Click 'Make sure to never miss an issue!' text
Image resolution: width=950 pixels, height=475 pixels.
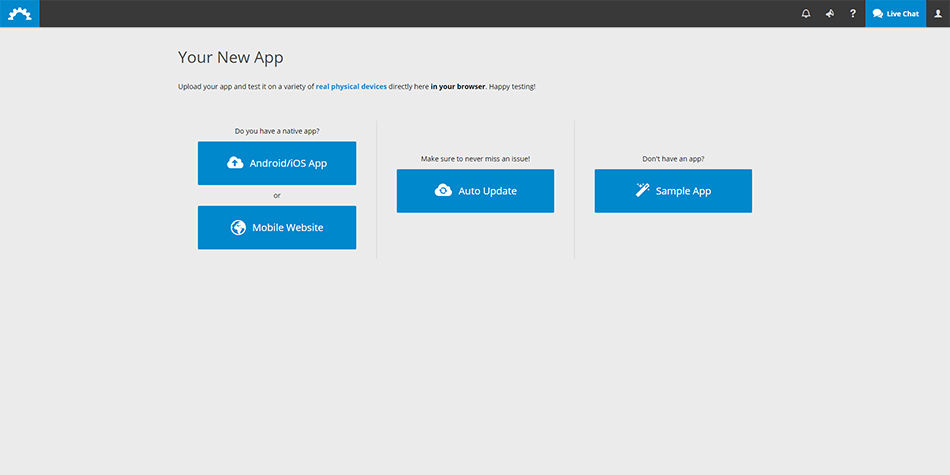click(x=475, y=159)
